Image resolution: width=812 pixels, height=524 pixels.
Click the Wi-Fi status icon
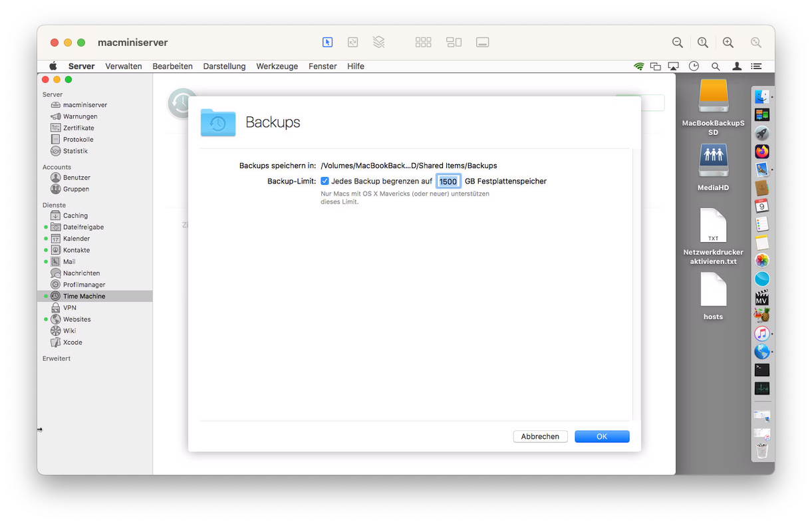click(639, 66)
